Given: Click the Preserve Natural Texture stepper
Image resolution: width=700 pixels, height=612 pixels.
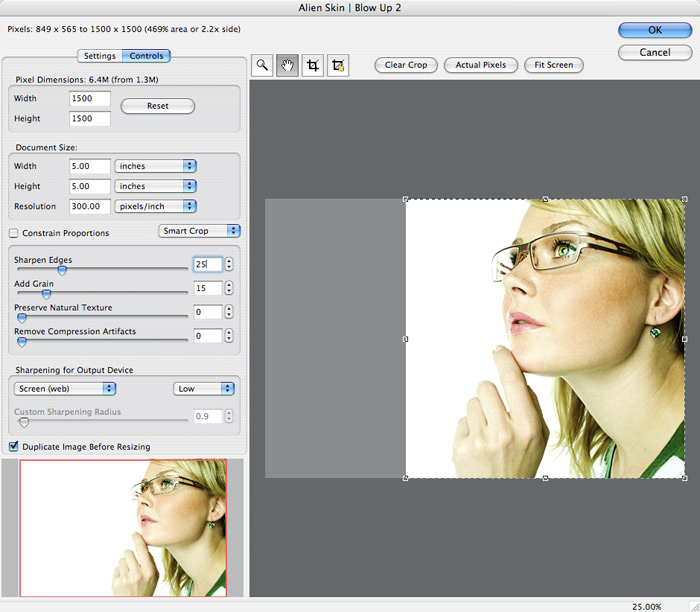Looking at the screenshot, I should point(229,312).
